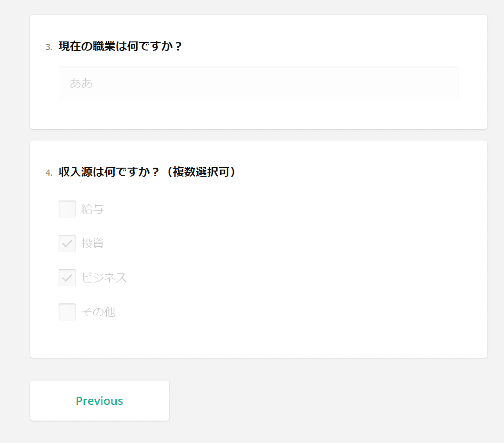This screenshot has width=504, height=443.
Task: Click the empty box icon beside 給与
Action: click(x=67, y=209)
